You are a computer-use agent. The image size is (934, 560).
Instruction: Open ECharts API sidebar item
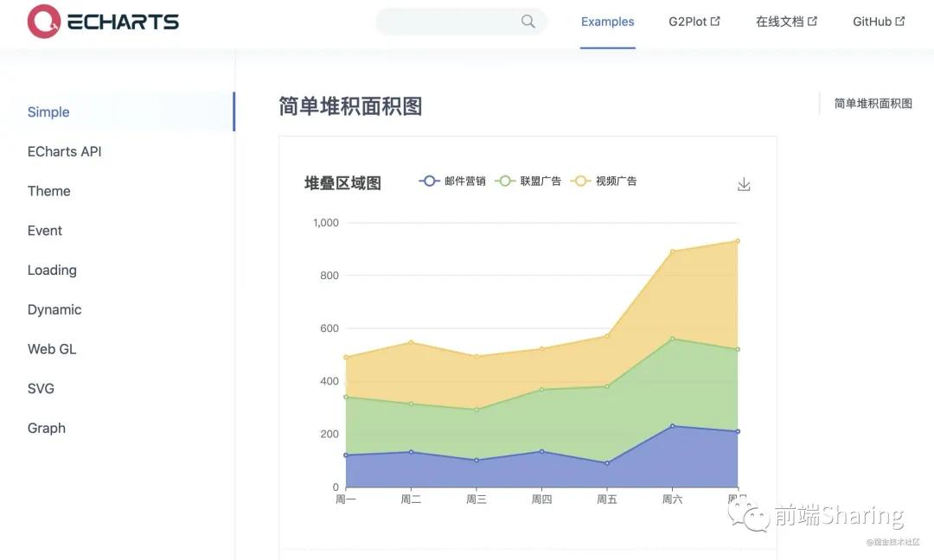tap(65, 152)
